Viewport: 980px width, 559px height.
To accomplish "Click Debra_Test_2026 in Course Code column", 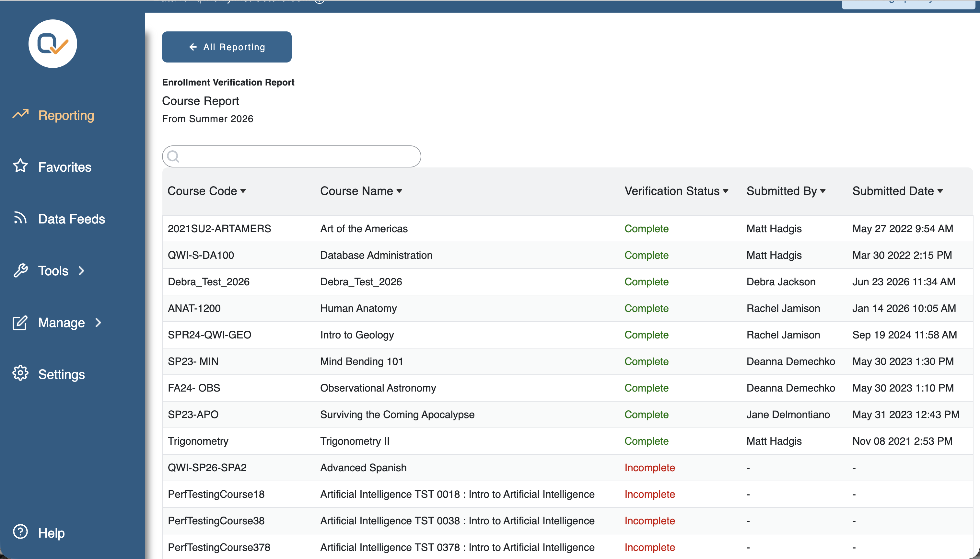I will tap(209, 281).
